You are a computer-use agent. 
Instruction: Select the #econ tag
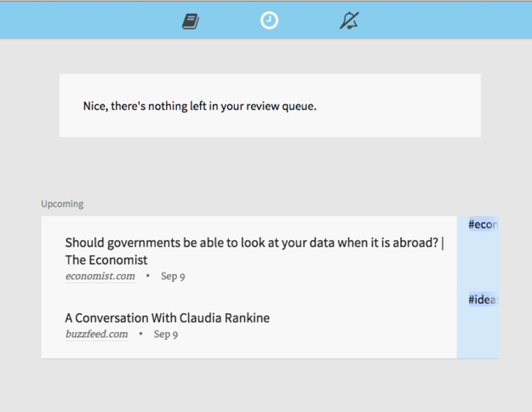pyautogui.click(x=483, y=225)
